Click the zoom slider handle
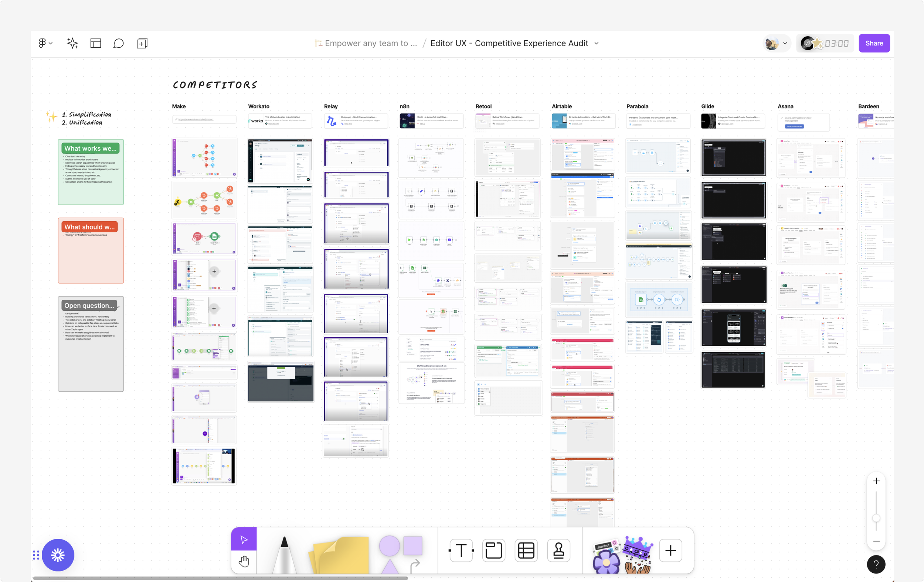 [876, 518]
